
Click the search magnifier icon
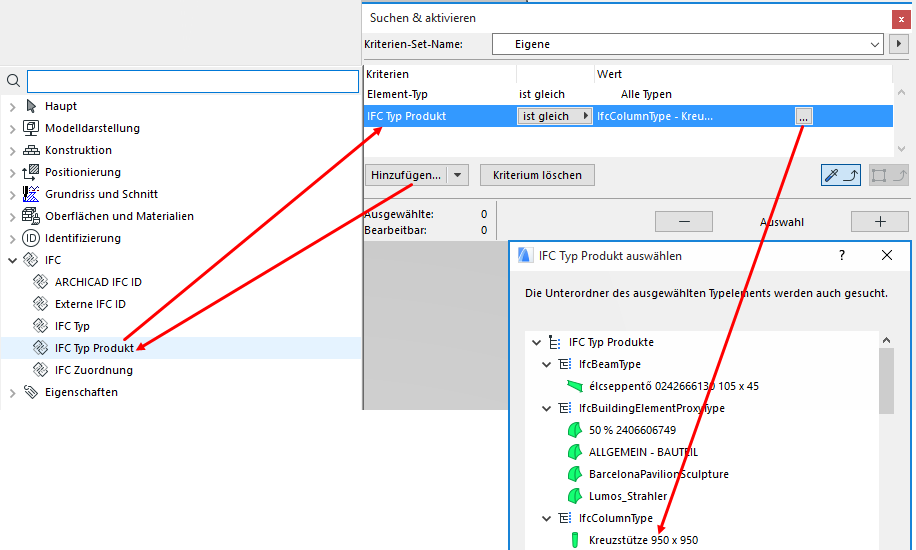(x=13, y=81)
